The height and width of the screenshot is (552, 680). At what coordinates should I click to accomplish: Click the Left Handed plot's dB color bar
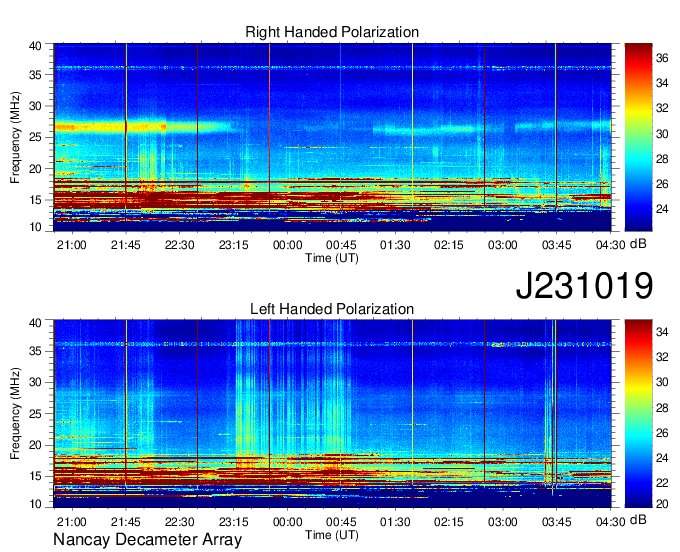click(638, 414)
